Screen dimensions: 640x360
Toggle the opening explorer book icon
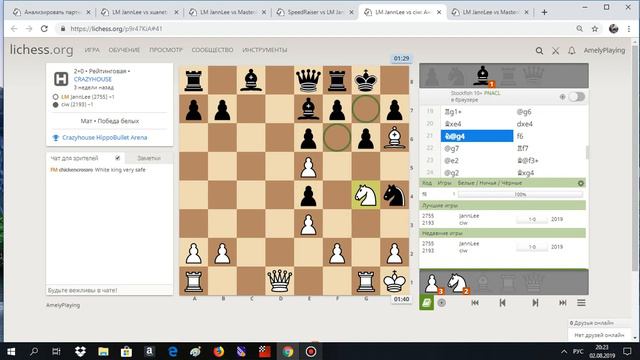pos(427,303)
